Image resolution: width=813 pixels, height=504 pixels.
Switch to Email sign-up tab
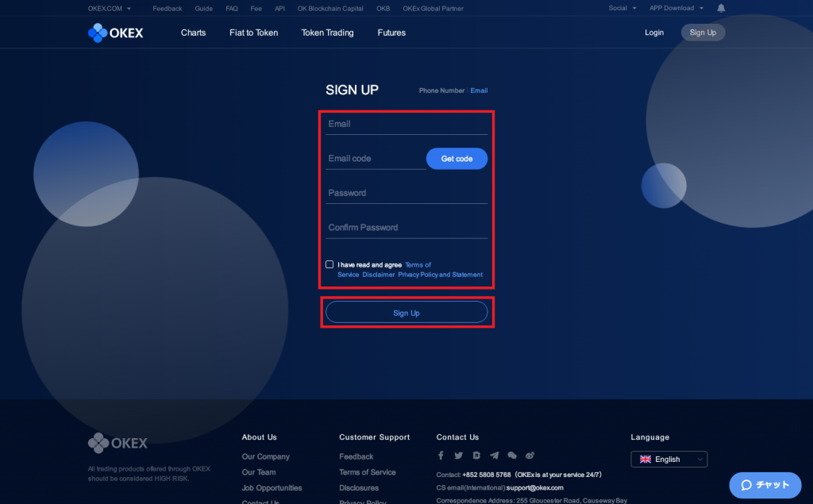479,90
